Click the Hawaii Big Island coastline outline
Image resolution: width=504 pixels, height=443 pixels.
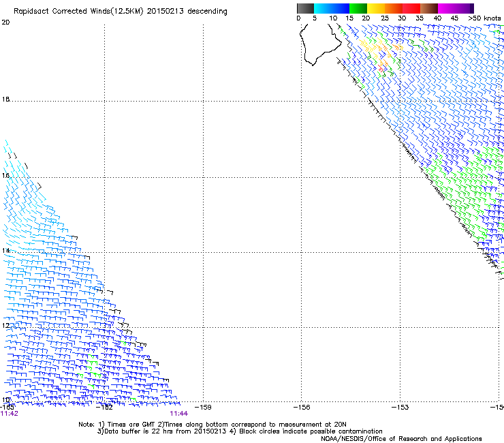320,44
